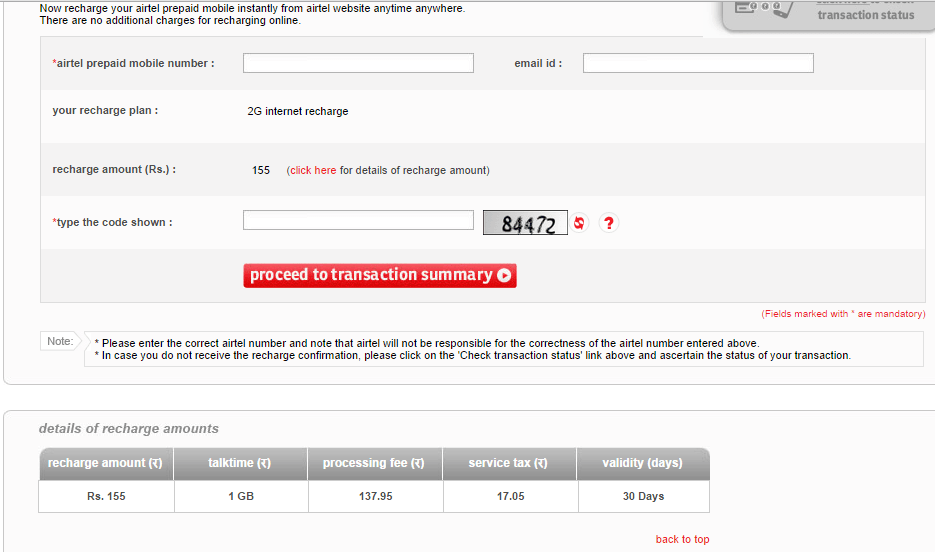Click the 'type the code shown :' label
935x552 pixels.
112,222
